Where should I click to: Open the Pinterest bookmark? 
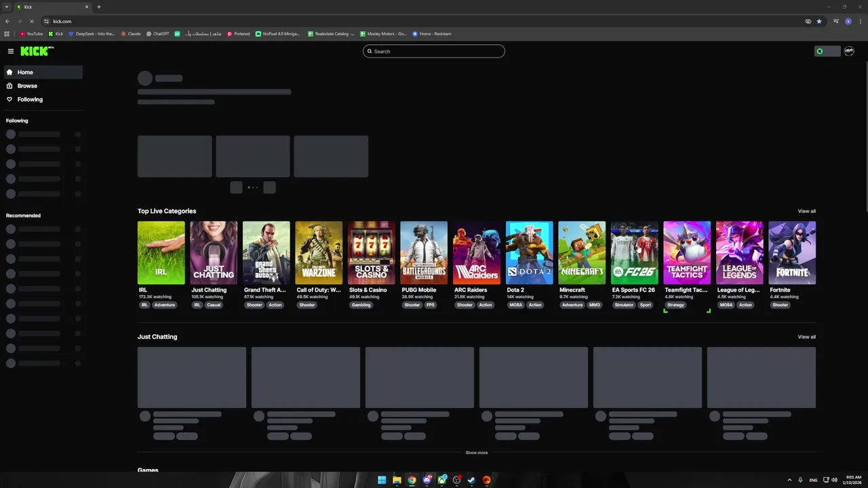coord(238,33)
